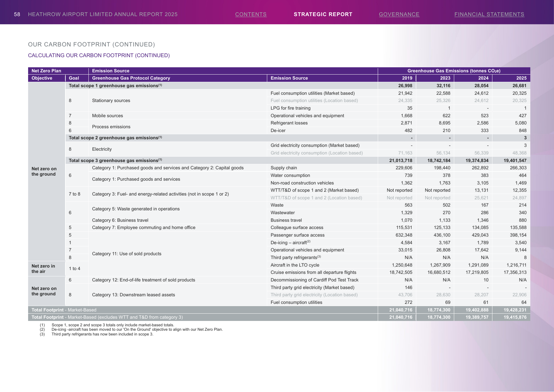Select the 'Supply chain' emission source
This screenshot has height=392, width=554.
(x=284, y=168)
